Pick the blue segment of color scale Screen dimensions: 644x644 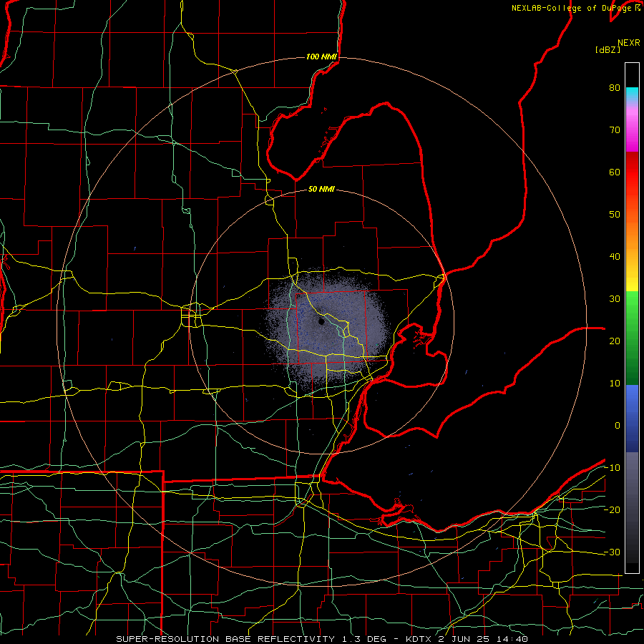(x=632, y=419)
